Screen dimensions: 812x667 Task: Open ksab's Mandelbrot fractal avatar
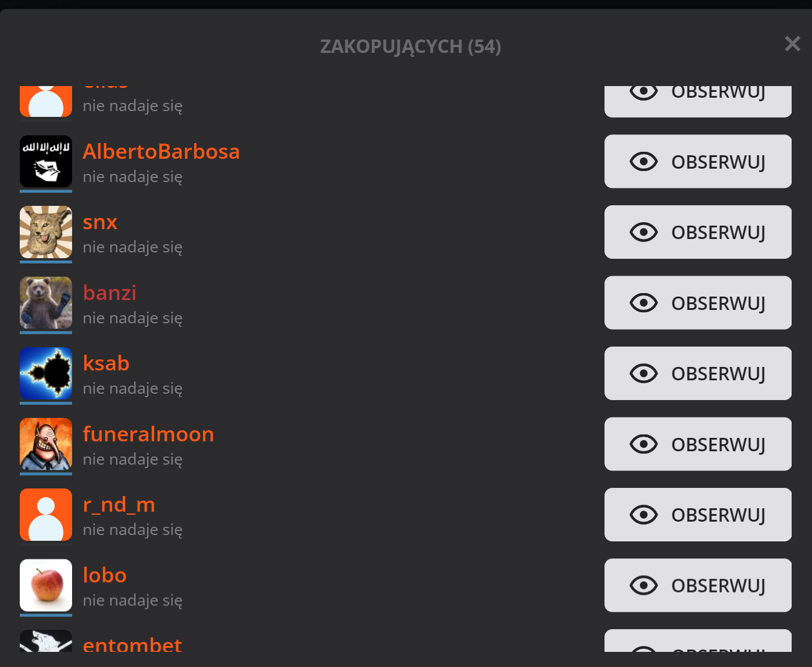[x=46, y=373]
